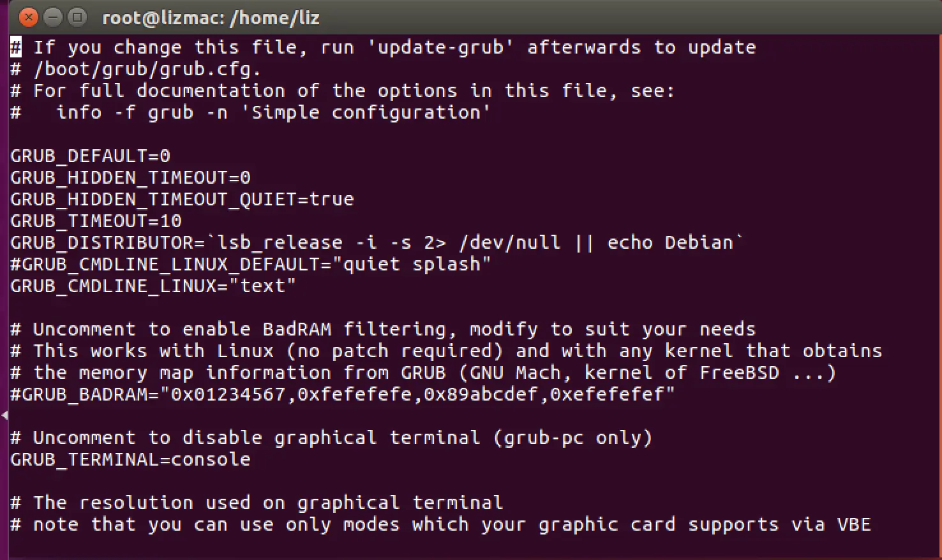
Task: Click the small arrow at left window edge
Action: [4, 416]
